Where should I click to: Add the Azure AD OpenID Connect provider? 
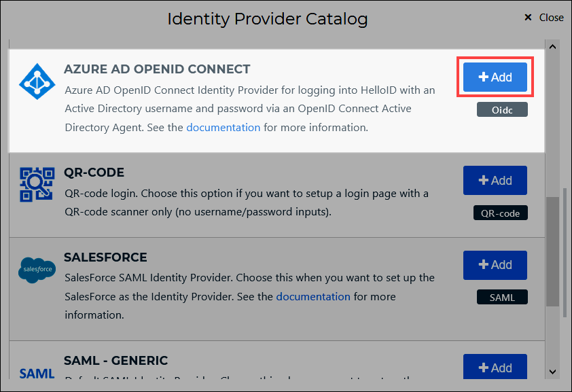pyautogui.click(x=495, y=77)
